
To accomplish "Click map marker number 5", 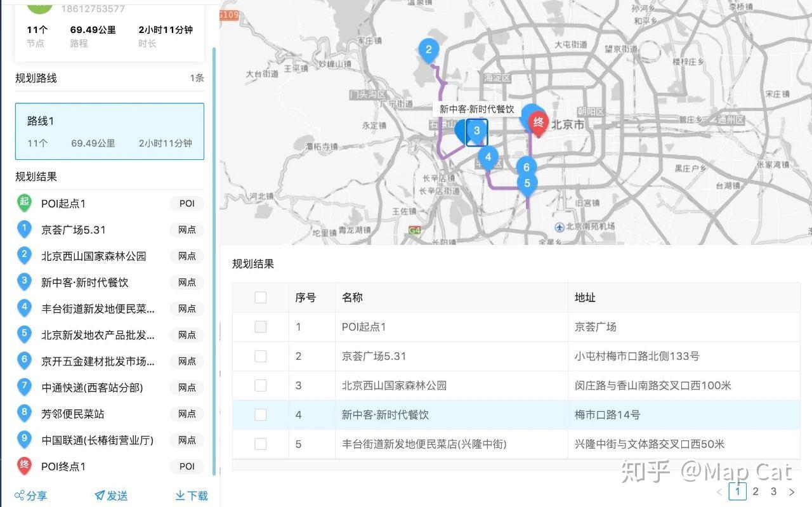I will coord(527,184).
